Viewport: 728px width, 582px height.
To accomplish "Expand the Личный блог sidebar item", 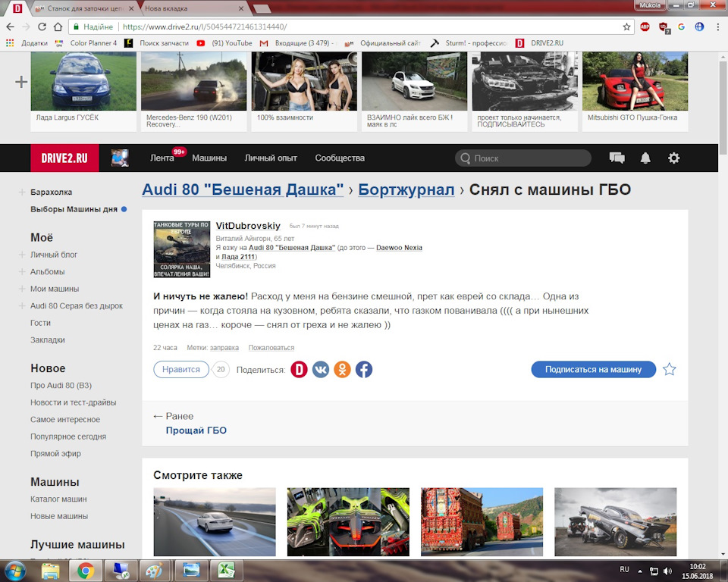I will click(x=22, y=255).
